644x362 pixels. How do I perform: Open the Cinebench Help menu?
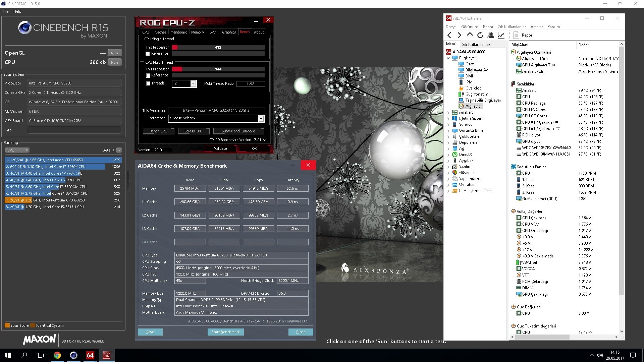coord(17,11)
